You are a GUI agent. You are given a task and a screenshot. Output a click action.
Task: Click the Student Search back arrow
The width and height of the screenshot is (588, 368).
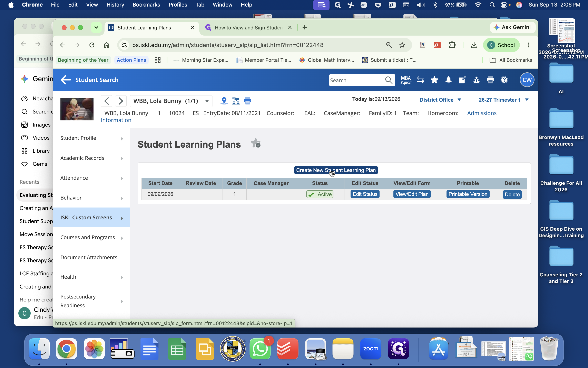tap(66, 80)
